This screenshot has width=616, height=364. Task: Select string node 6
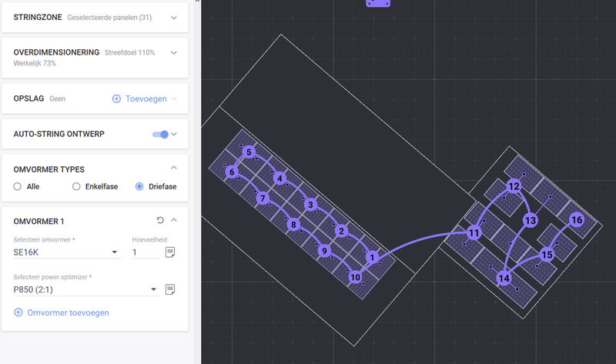point(232,172)
